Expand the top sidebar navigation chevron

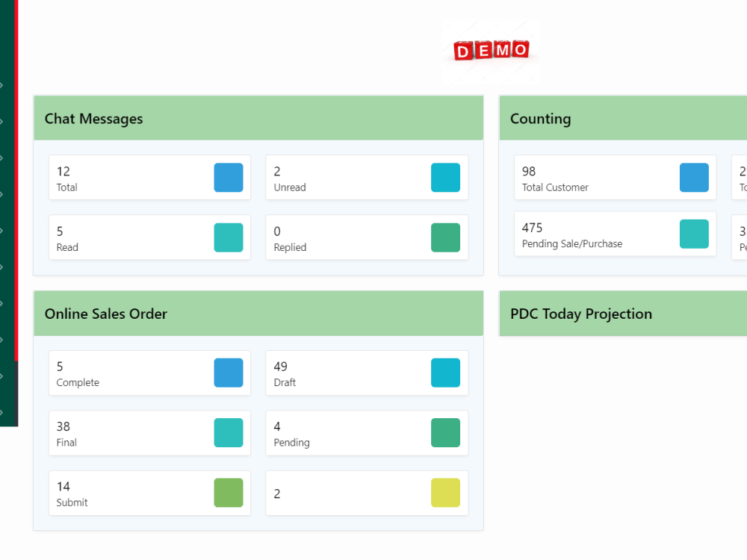tap(3, 84)
